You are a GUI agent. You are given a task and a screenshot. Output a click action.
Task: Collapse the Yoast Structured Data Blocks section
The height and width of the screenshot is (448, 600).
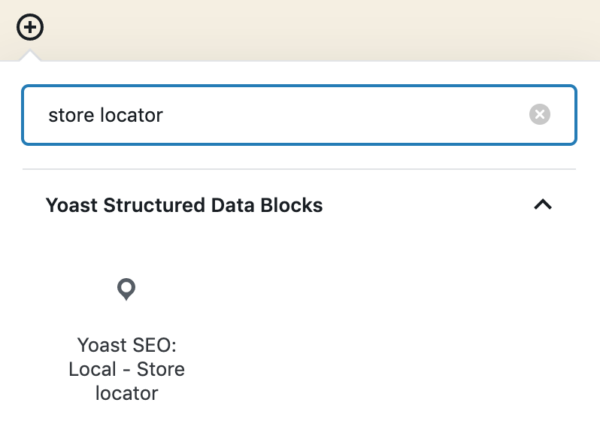[543, 205]
